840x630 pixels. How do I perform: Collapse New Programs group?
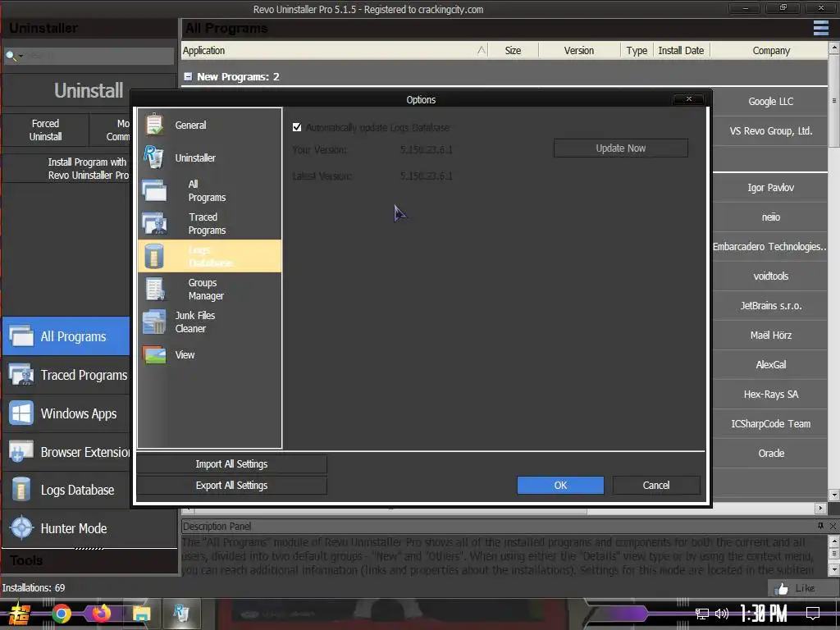(x=188, y=76)
